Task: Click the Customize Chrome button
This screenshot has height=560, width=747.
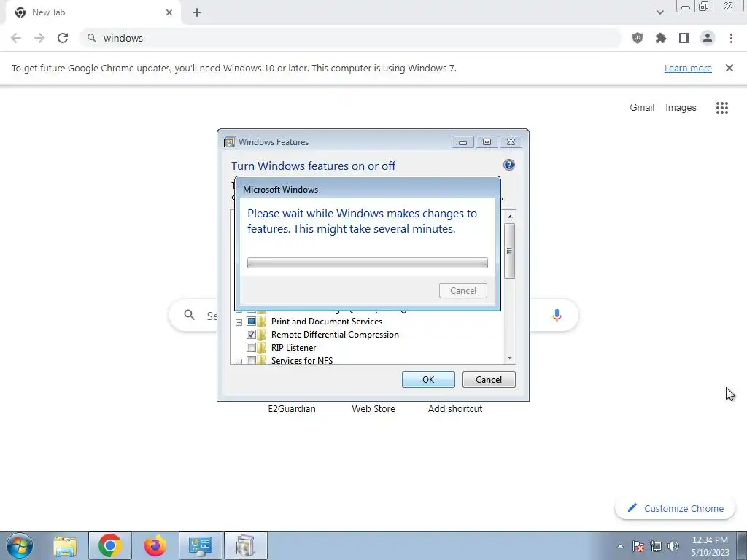Action: (x=675, y=508)
